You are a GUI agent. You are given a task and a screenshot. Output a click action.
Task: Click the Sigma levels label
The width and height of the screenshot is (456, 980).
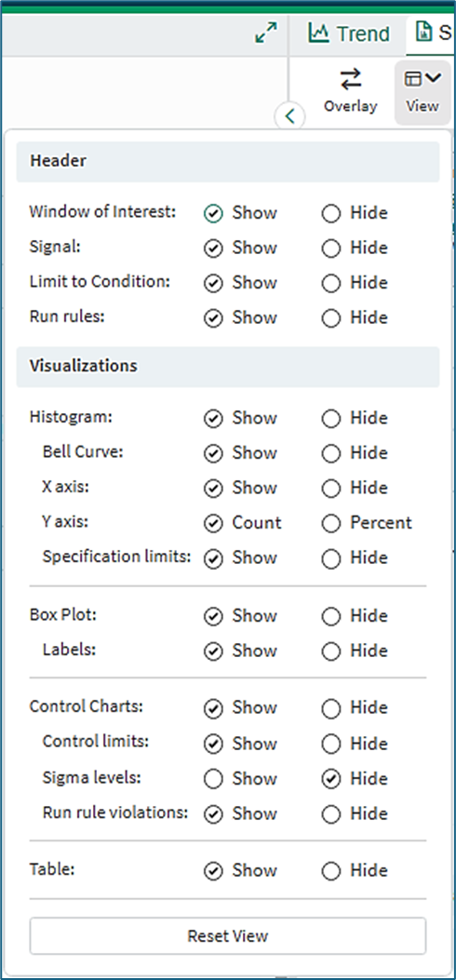(92, 778)
